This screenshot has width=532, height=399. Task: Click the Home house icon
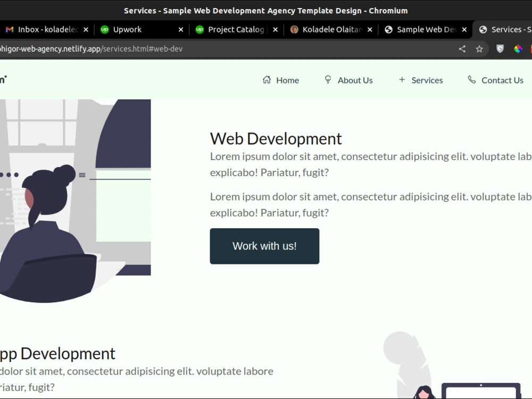(x=267, y=80)
